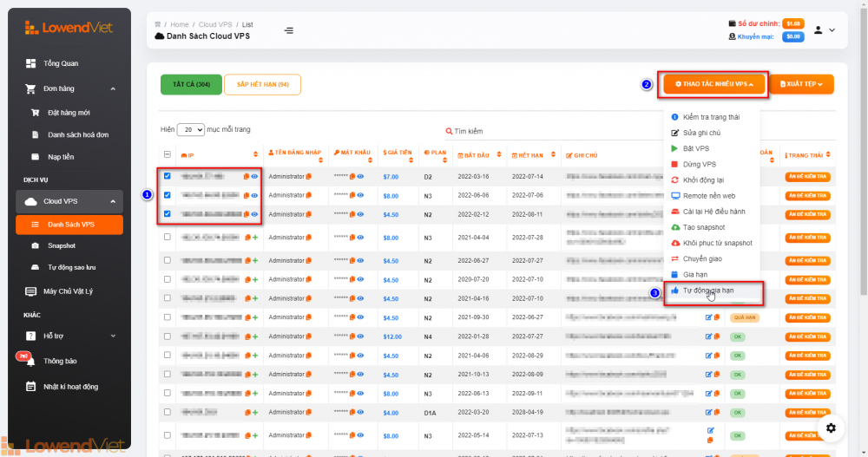
Task: Copy IP icon in the $7.00 D2 row
Action: [x=247, y=177]
